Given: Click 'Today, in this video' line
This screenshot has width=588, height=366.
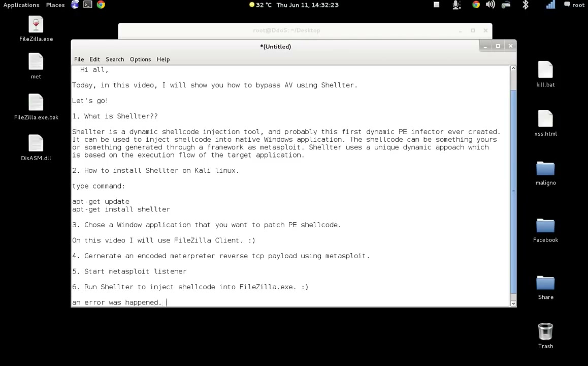Looking at the screenshot, I should tap(214, 85).
